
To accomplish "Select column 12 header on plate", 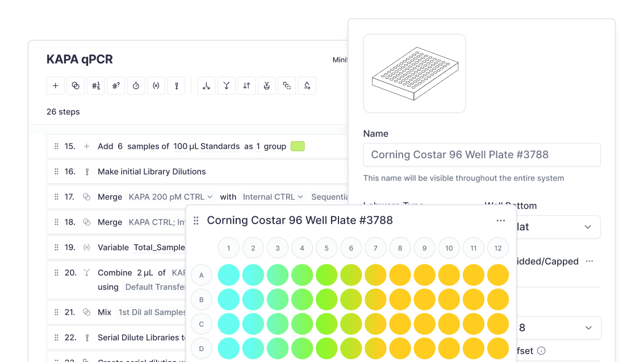I will [498, 248].
